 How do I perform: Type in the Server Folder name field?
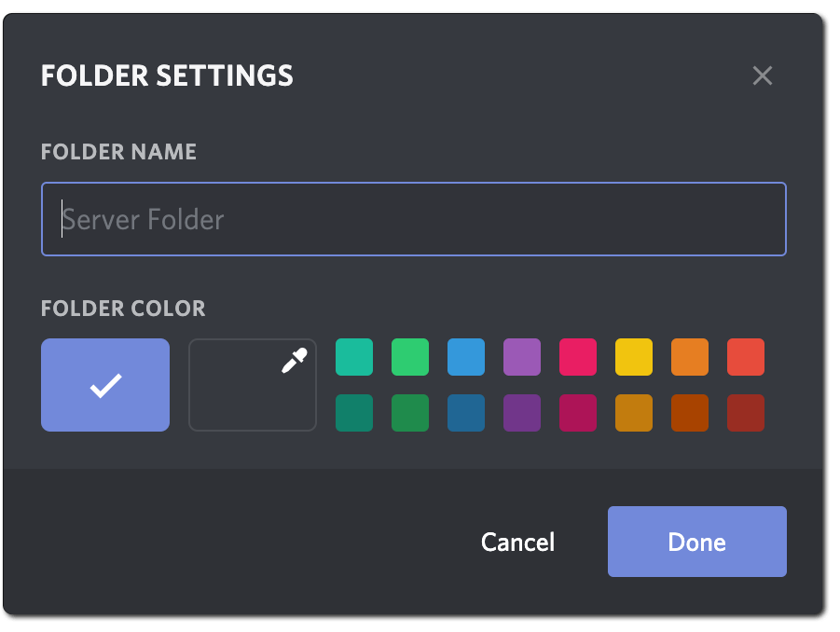(414, 219)
